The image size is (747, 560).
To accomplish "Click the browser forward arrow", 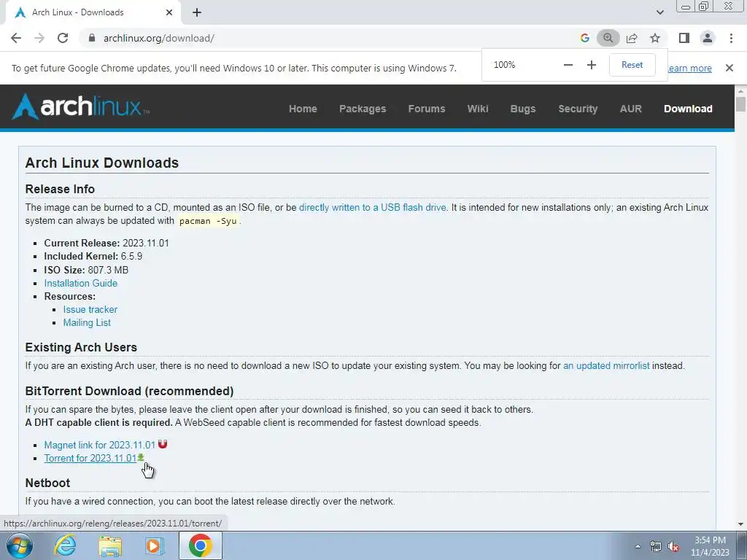I will coord(39,38).
